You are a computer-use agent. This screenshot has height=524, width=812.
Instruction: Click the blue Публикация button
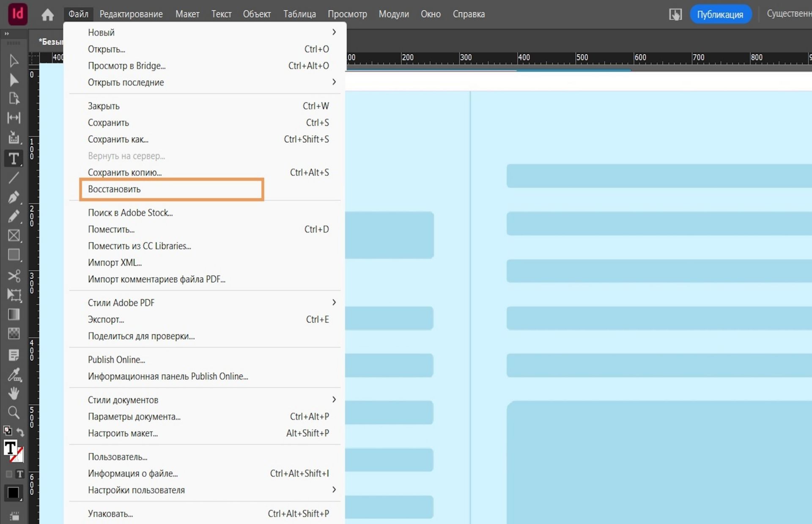pos(720,14)
